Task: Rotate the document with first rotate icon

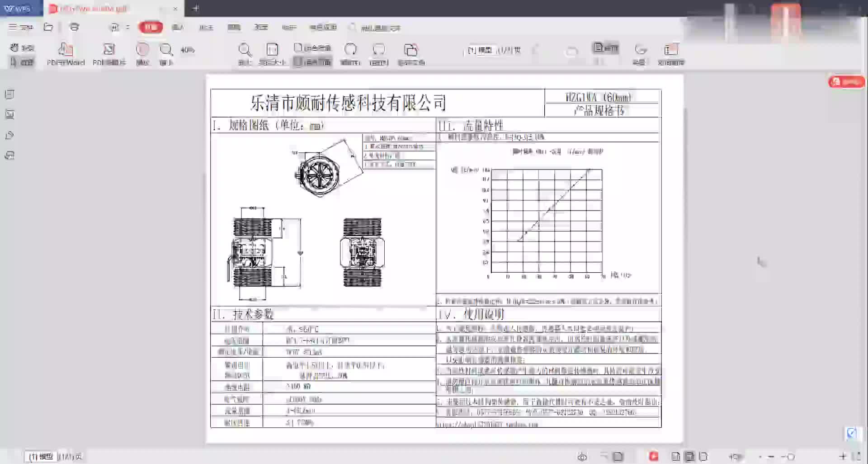Action: 350,54
